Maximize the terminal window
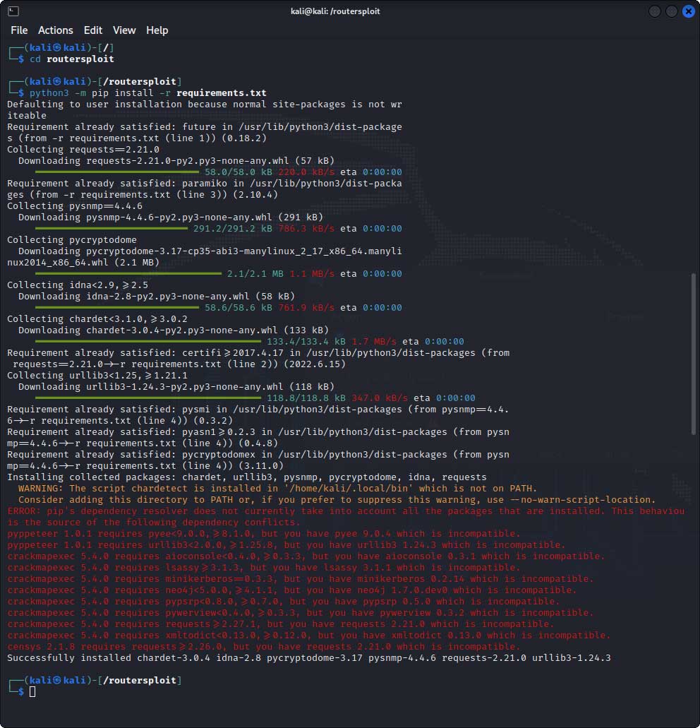Screen dimensions: 700x728 (671, 11)
